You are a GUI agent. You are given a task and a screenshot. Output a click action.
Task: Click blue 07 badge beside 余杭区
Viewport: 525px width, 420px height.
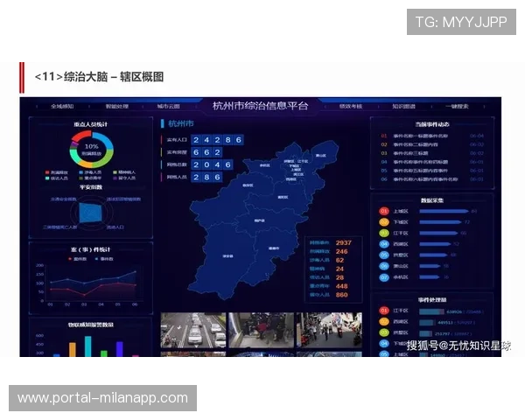click(x=384, y=277)
